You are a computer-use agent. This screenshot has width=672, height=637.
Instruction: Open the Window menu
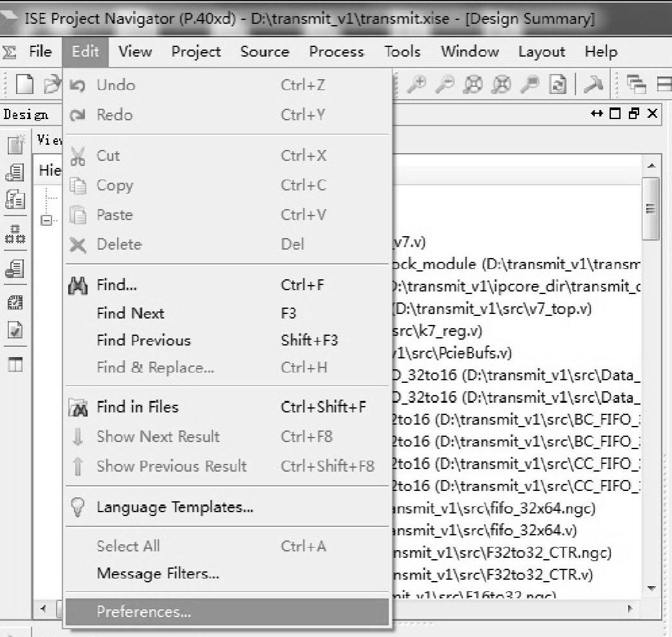tap(469, 51)
